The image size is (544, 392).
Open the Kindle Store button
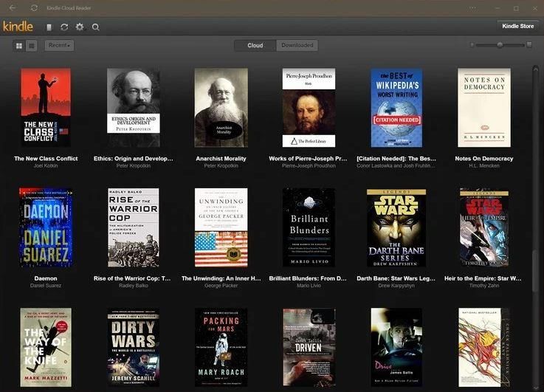click(x=518, y=26)
